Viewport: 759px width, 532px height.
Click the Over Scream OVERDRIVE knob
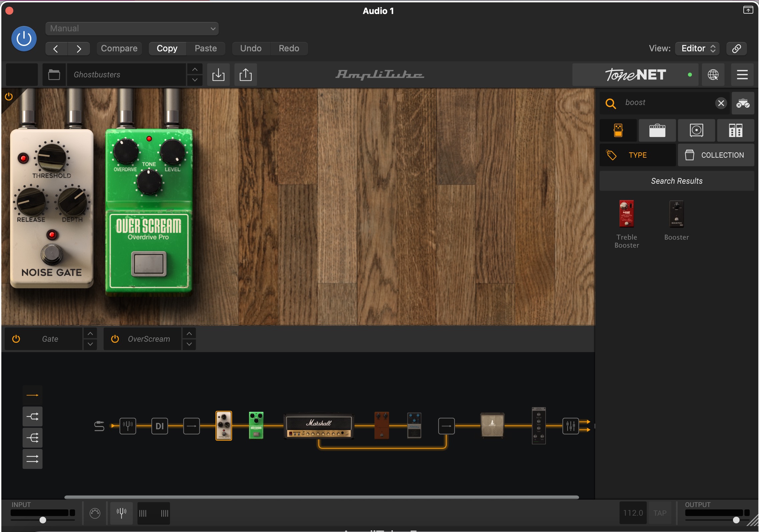click(x=126, y=152)
